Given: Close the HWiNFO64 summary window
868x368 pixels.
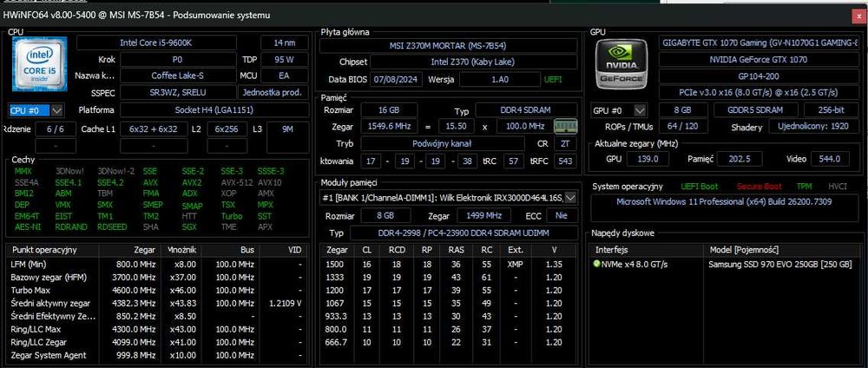Looking at the screenshot, I should (859, 16).
